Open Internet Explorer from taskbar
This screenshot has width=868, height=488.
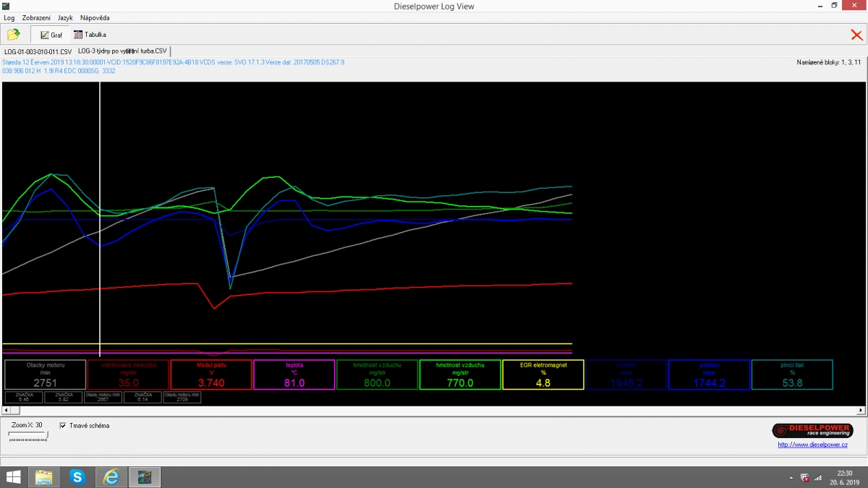111,477
